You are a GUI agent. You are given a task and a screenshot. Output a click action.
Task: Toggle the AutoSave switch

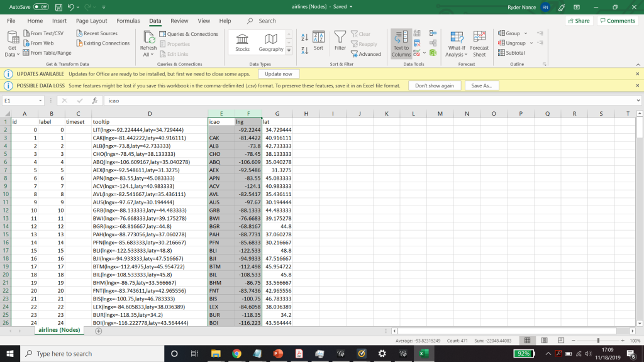click(42, 7)
